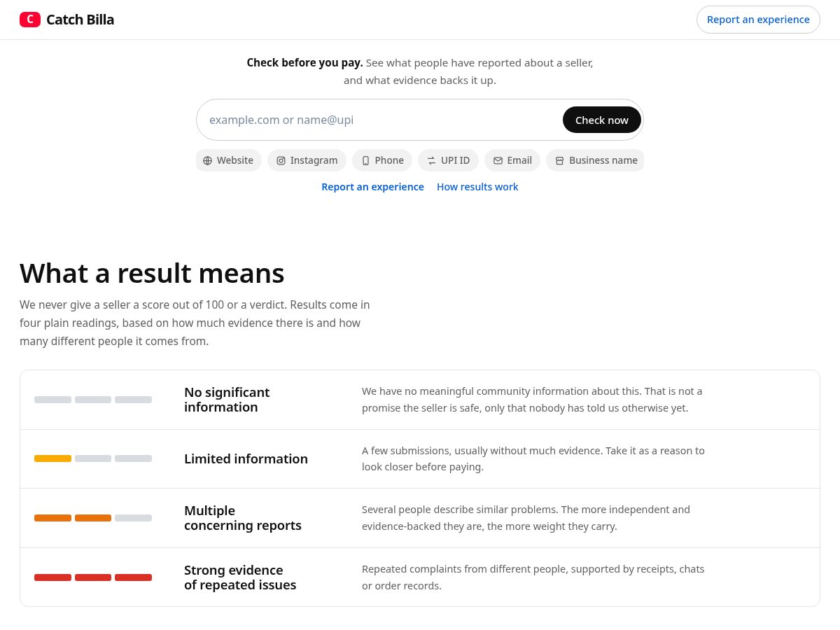Click the gray No significant information bars
The image size is (840, 630).
(93, 400)
